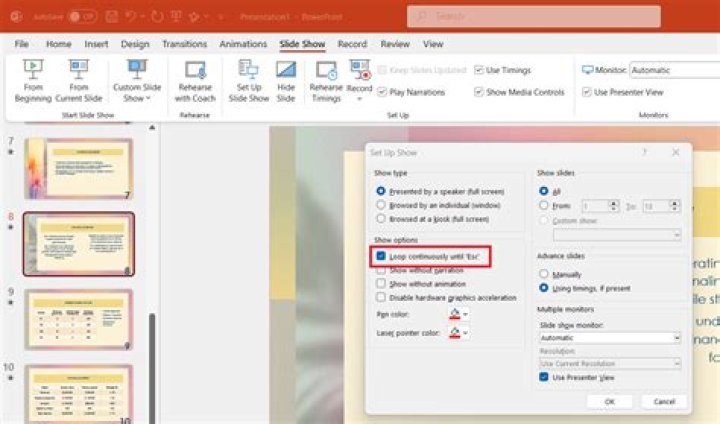
Task: Select slide 10 thumbnail
Action: (79, 394)
